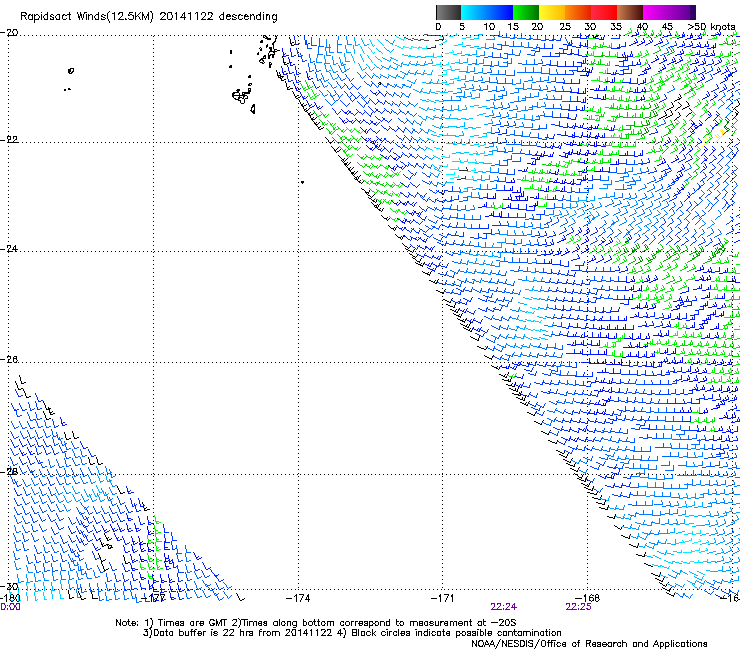
Task: Select the green 15-20 knots color band
Action: (526, 12)
